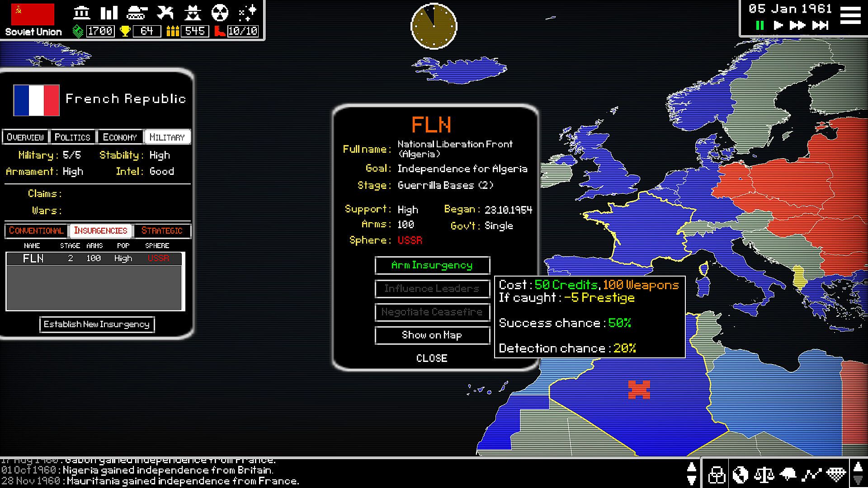This screenshot has width=868, height=488.
Task: Click the tank military icon
Action: [x=137, y=13]
